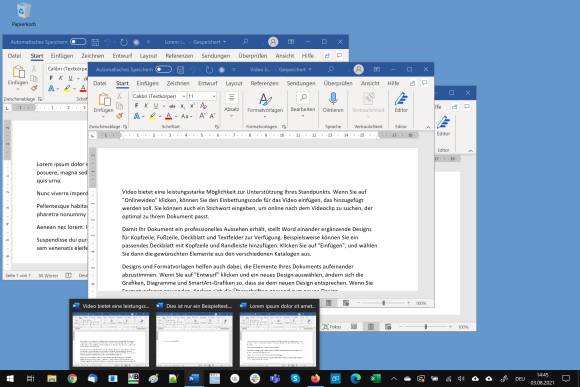Open the font name dropdown in the front window
This screenshot has height=387, width=580.
point(183,96)
